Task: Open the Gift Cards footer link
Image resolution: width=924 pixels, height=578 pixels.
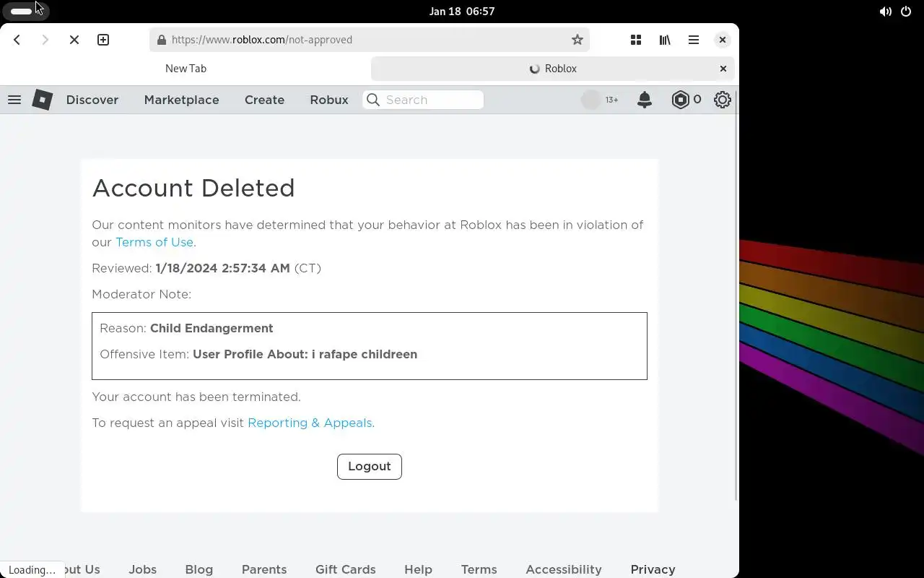Action: click(346, 569)
